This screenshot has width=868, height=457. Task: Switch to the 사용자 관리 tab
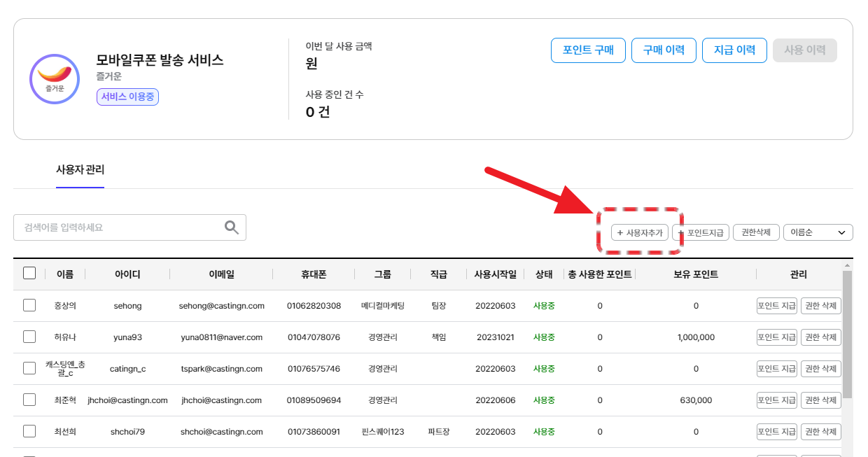click(80, 169)
